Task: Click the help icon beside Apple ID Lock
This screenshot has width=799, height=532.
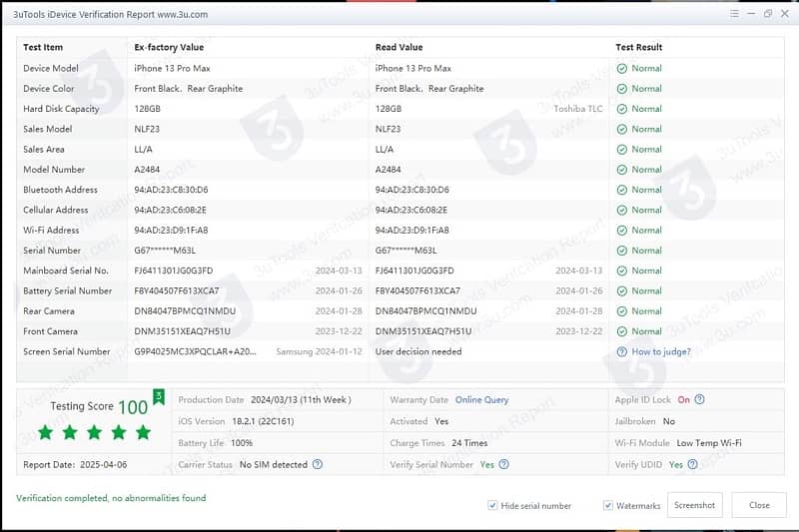Action: click(x=700, y=399)
